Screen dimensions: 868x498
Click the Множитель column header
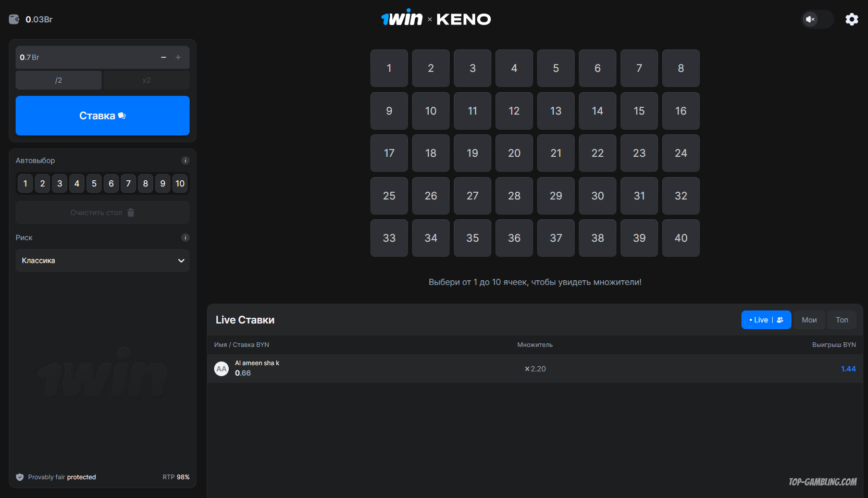click(x=535, y=345)
